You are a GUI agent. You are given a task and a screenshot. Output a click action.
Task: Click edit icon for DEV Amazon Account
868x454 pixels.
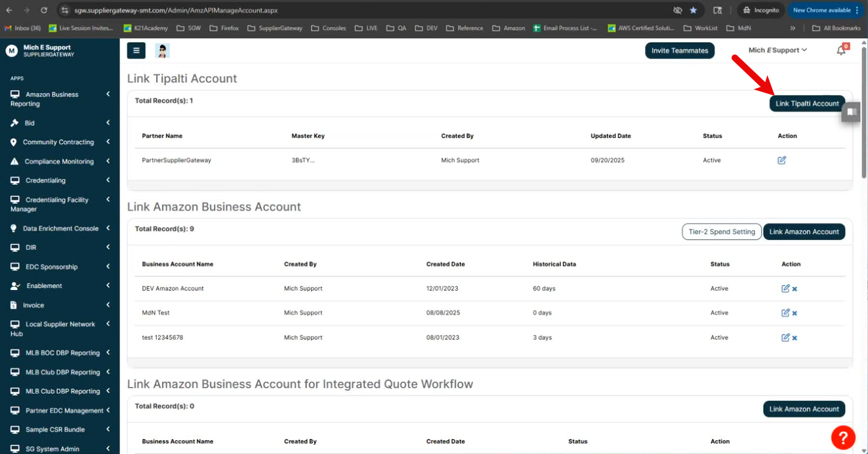point(785,289)
